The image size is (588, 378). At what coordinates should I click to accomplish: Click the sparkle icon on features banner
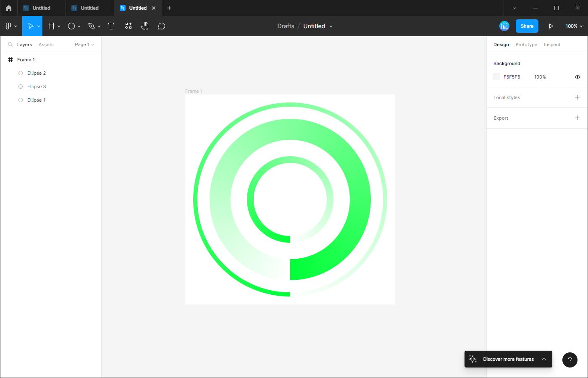[473, 359]
